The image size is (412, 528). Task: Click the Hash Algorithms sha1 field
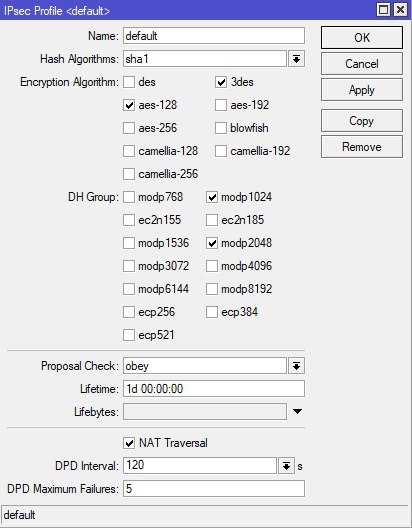[205, 59]
